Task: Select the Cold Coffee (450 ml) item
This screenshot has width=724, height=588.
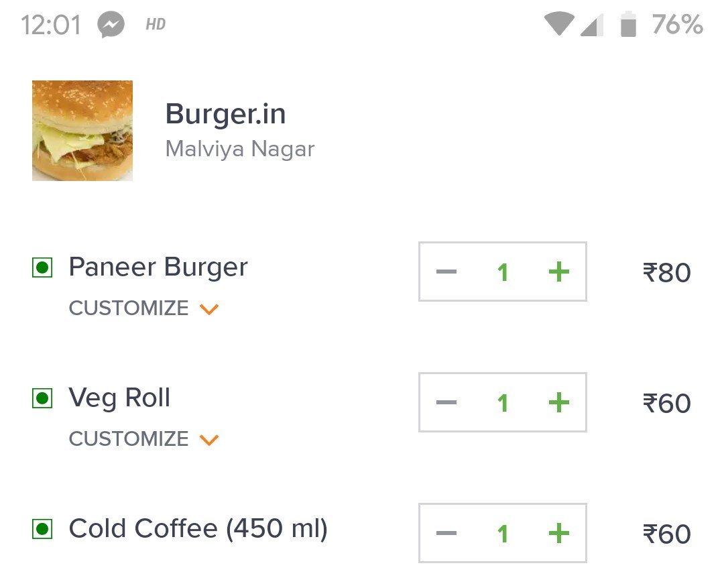Action: (198, 528)
